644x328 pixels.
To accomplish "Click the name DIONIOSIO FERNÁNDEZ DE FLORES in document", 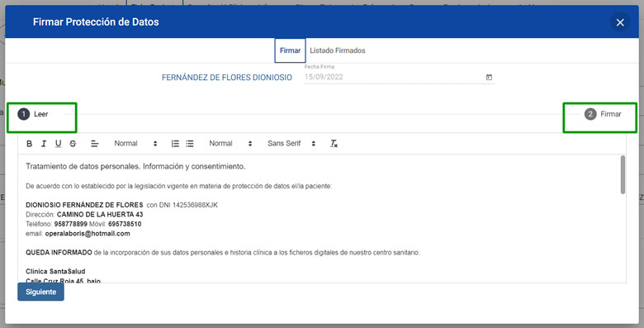I will click(x=84, y=205).
